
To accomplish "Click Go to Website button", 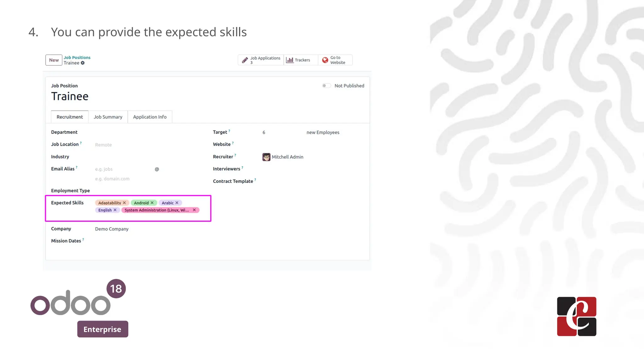I will (335, 60).
